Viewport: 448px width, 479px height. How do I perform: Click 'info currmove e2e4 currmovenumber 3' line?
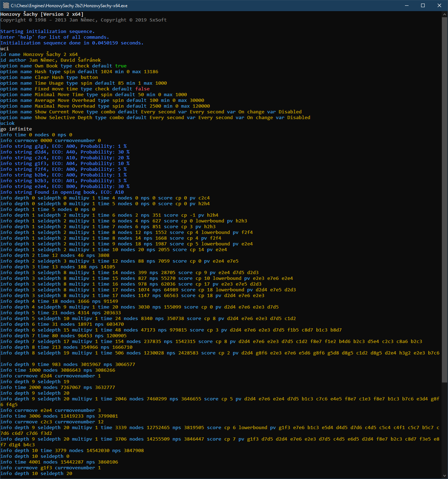(51, 410)
